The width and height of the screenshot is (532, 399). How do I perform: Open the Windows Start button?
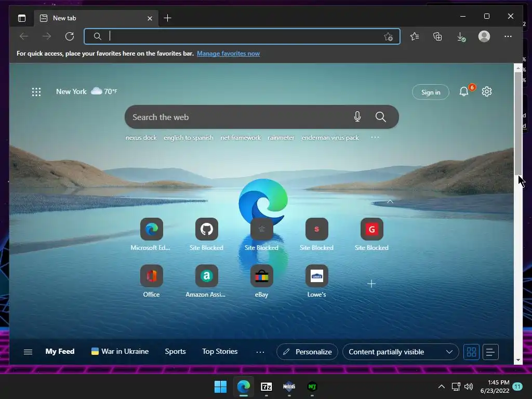[220, 387]
